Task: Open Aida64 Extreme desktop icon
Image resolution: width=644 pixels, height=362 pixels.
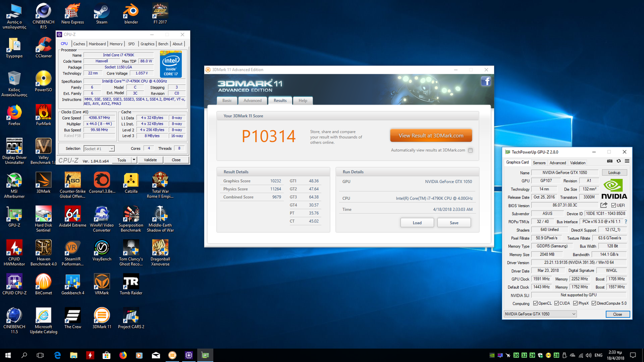Action: coord(72,217)
